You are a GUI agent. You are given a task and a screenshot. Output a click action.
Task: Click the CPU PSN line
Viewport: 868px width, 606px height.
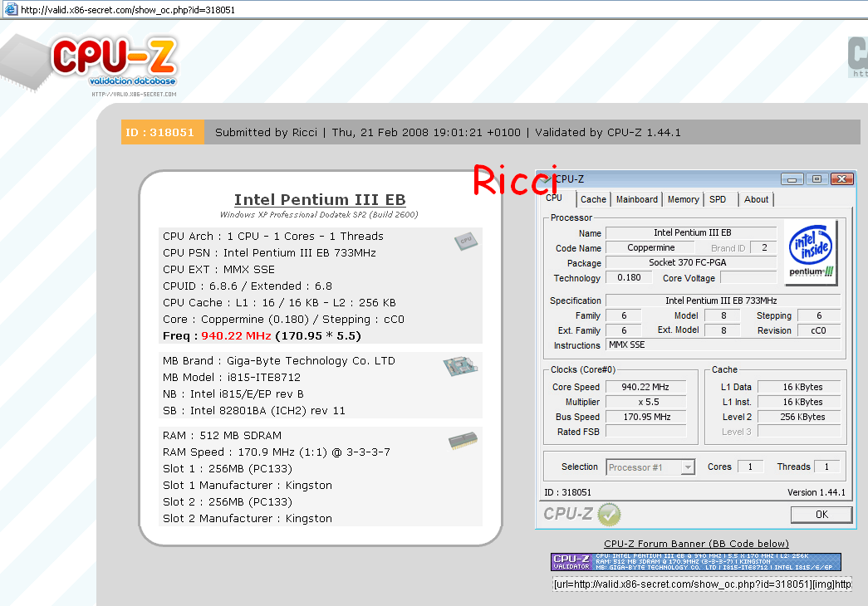point(269,253)
